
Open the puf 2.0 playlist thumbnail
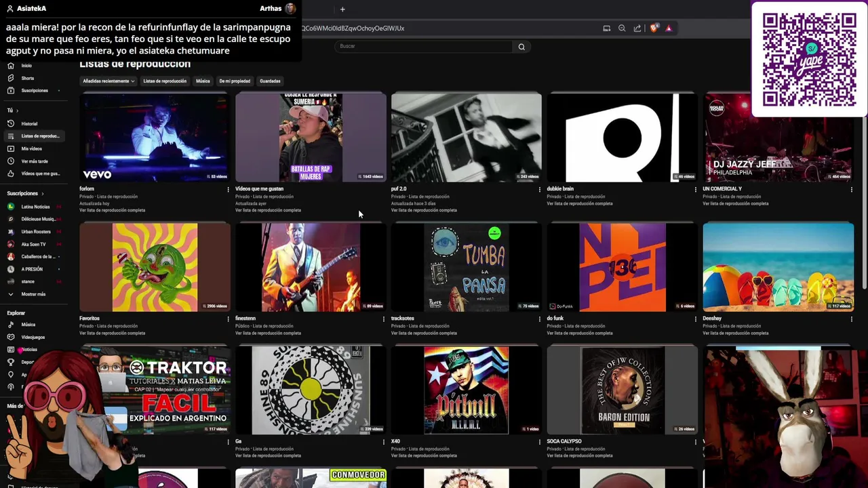point(467,138)
